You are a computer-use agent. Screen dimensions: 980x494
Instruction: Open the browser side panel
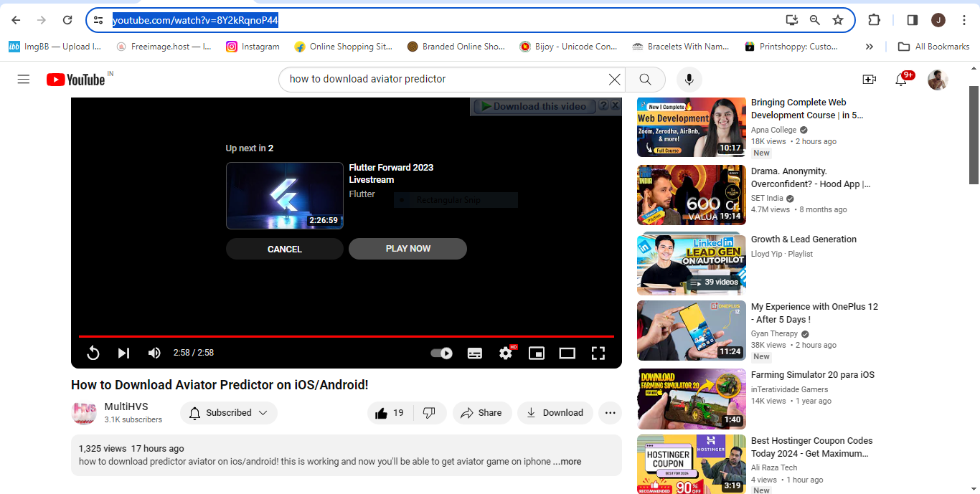click(x=913, y=20)
